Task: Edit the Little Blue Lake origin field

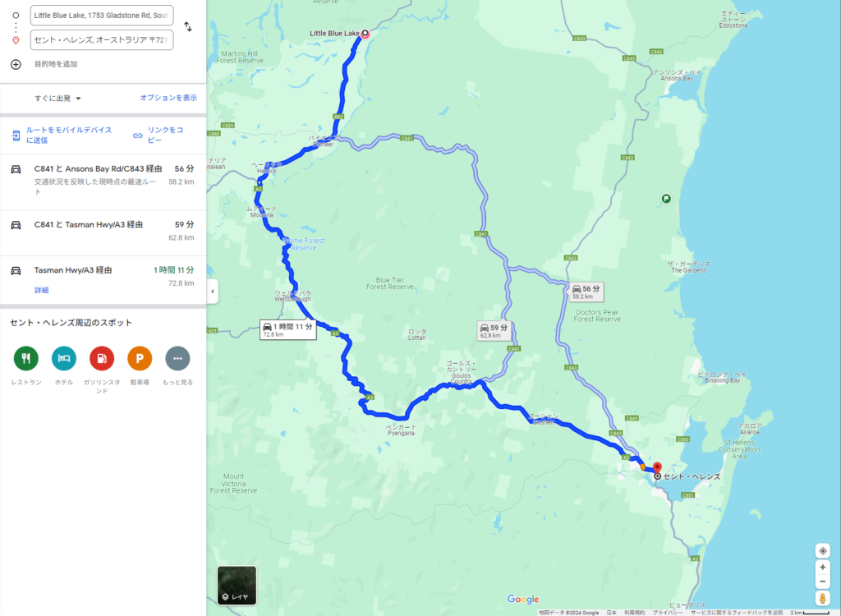Action: coord(102,16)
